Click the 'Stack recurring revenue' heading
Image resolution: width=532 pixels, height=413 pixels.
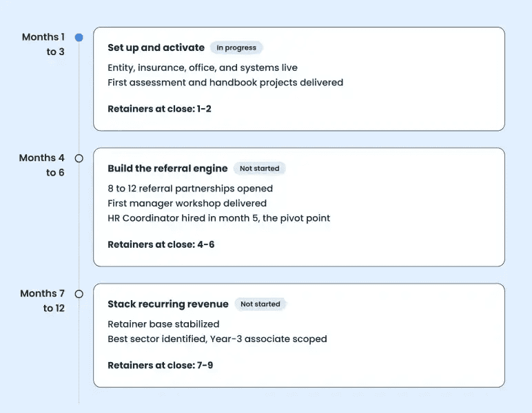(168, 304)
